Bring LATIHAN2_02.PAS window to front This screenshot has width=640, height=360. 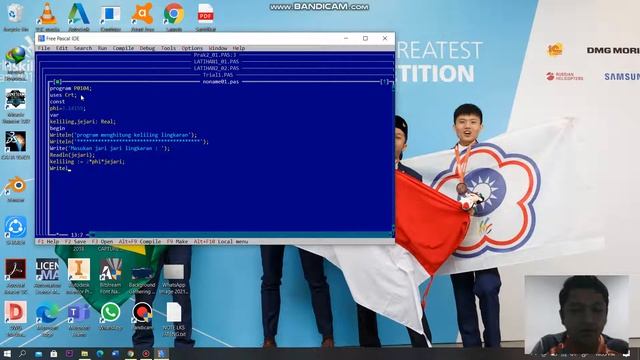coord(216,68)
